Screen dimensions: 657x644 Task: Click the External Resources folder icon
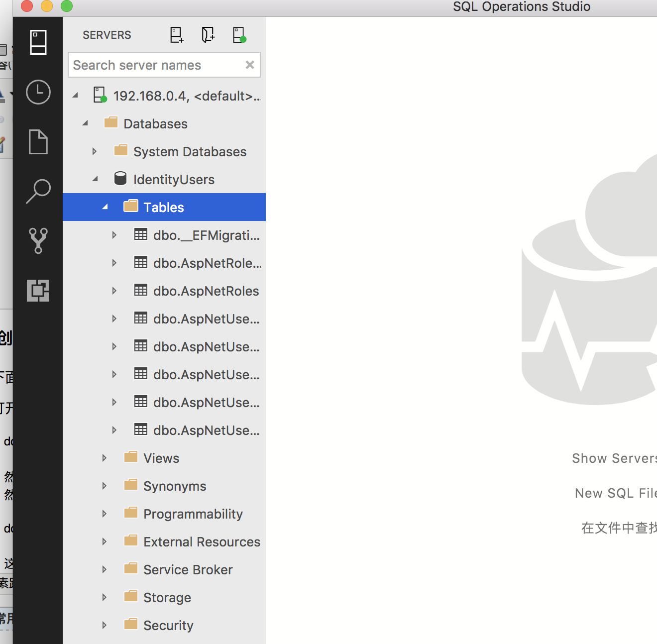(x=131, y=540)
